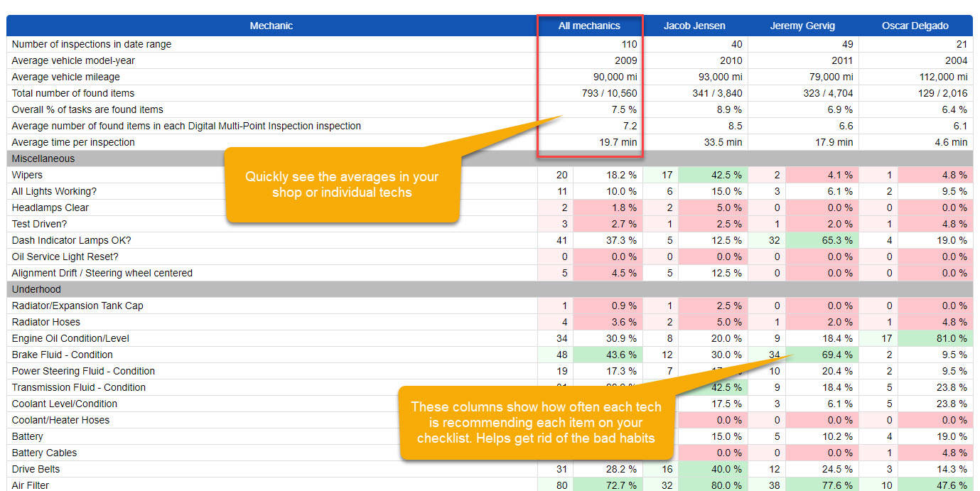Viewport: 980px width, 491px height.
Task: Select 'Alignment Drift / Steering wheel centered' label
Action: tap(102, 273)
